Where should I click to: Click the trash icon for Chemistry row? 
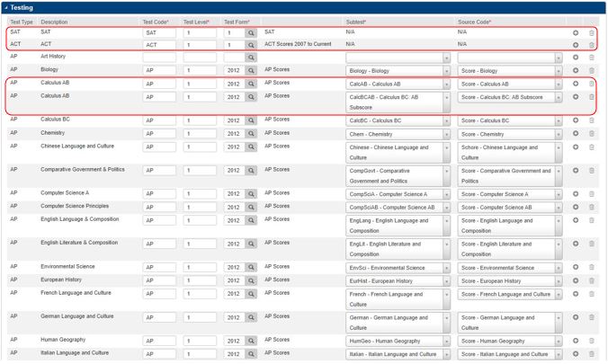click(x=591, y=133)
